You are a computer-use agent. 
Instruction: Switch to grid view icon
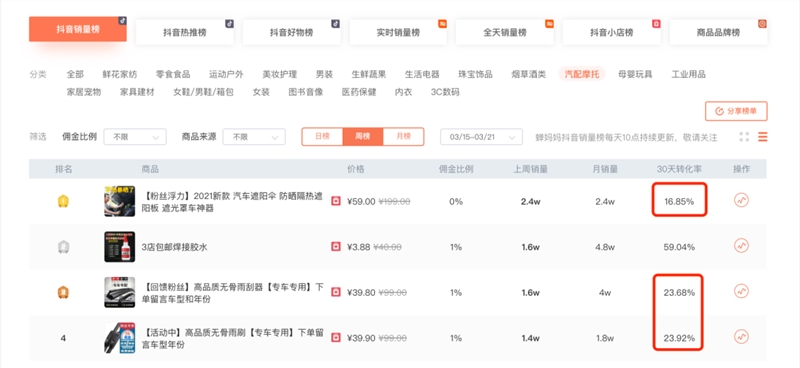[744, 137]
